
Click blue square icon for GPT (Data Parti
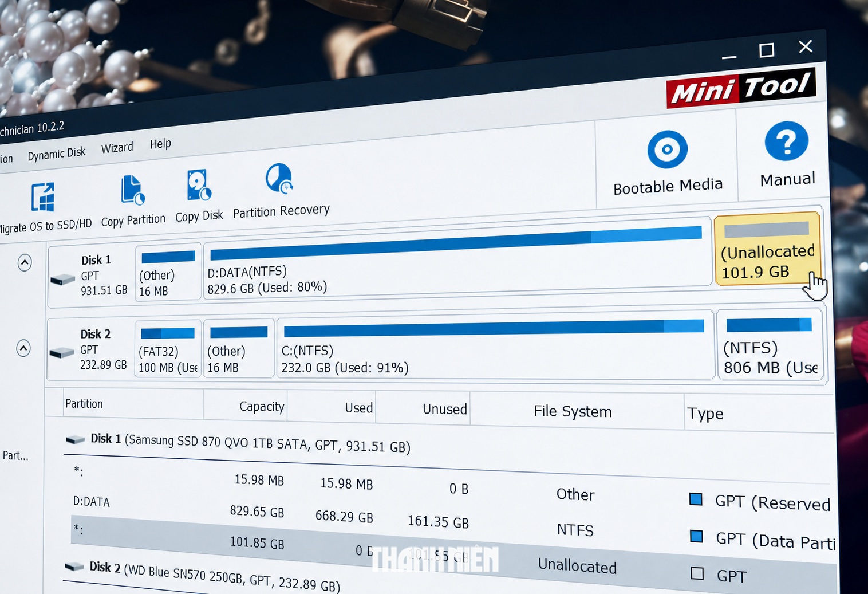pyautogui.click(x=696, y=537)
